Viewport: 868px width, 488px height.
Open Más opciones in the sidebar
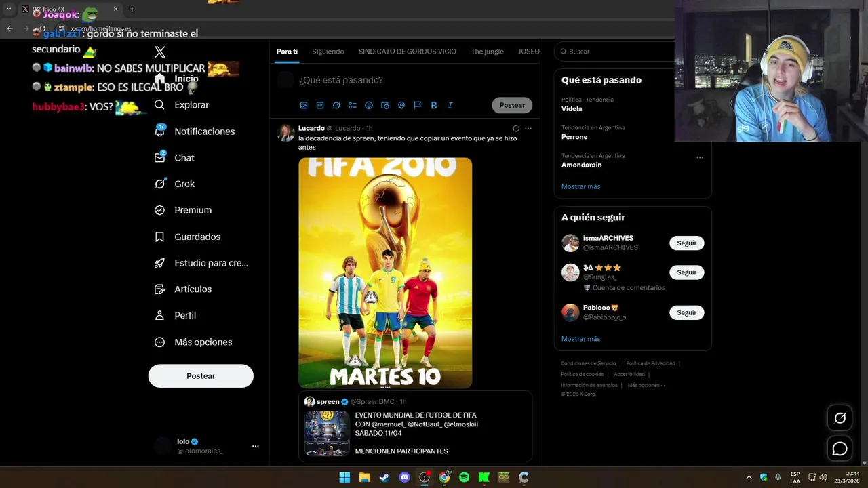tap(193, 342)
